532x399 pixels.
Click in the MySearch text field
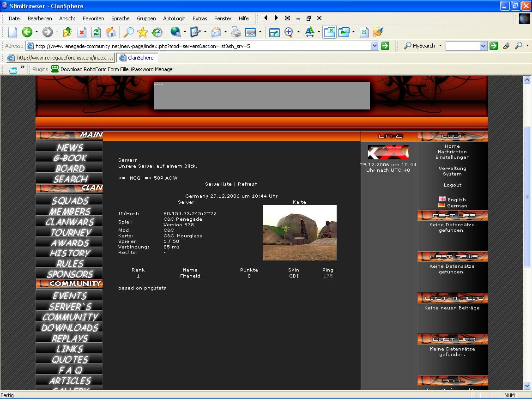point(462,46)
